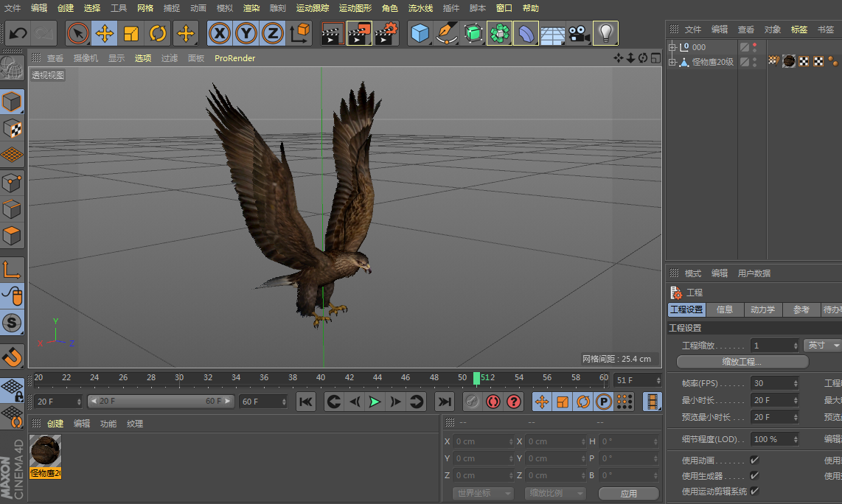
Task: Toggle X axis lock
Action: point(220,33)
